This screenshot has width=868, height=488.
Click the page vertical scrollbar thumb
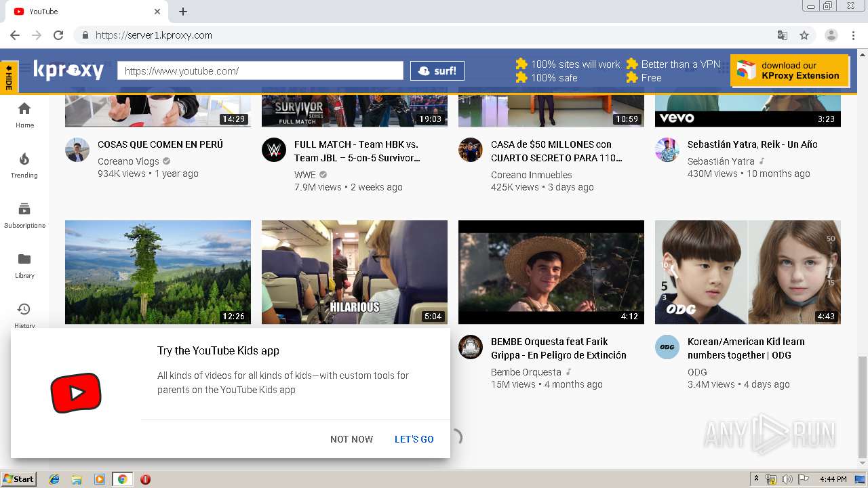[863, 407]
